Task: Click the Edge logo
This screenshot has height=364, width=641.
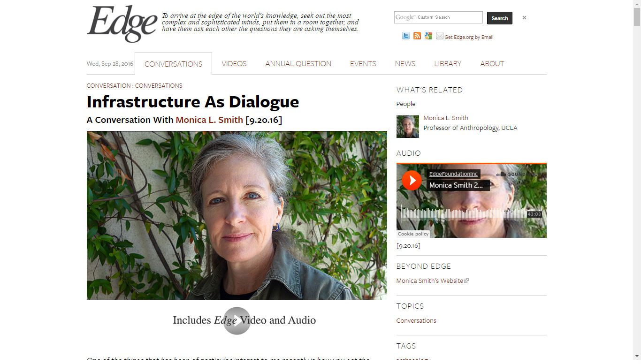Action: (122, 23)
